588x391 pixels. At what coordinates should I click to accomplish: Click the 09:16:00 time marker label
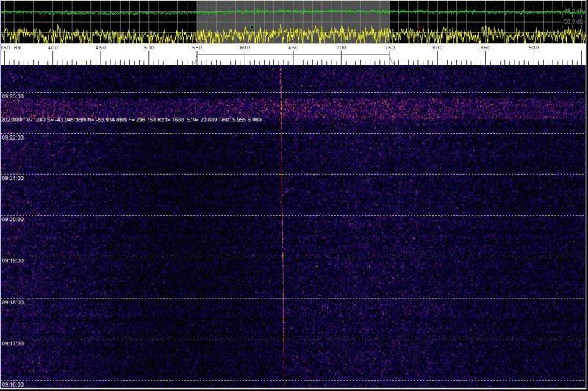click(13, 384)
